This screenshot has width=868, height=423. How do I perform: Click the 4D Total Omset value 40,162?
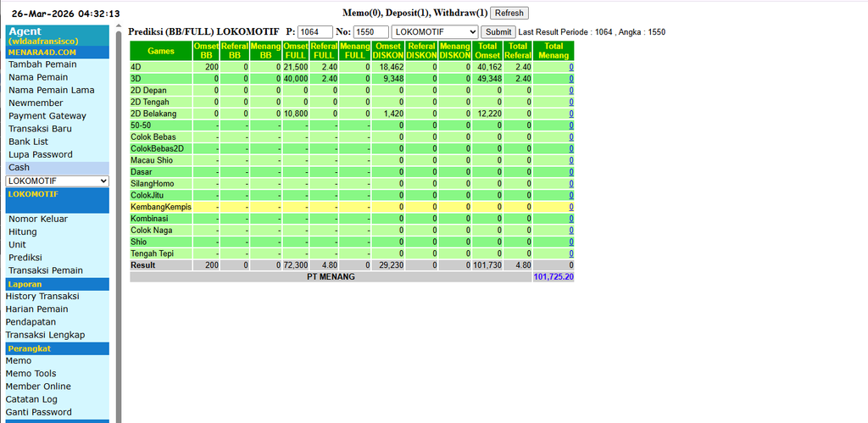(x=490, y=67)
